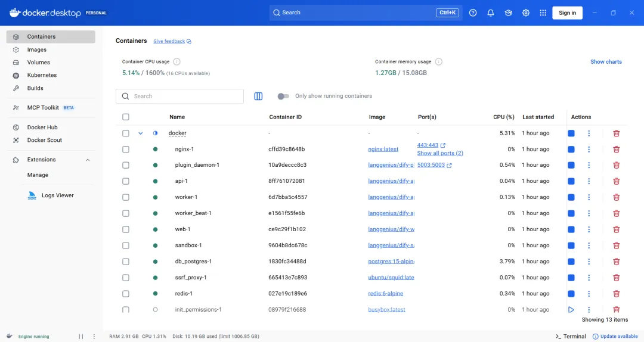
Task: Collapse the docker stack row
Action: (141, 133)
